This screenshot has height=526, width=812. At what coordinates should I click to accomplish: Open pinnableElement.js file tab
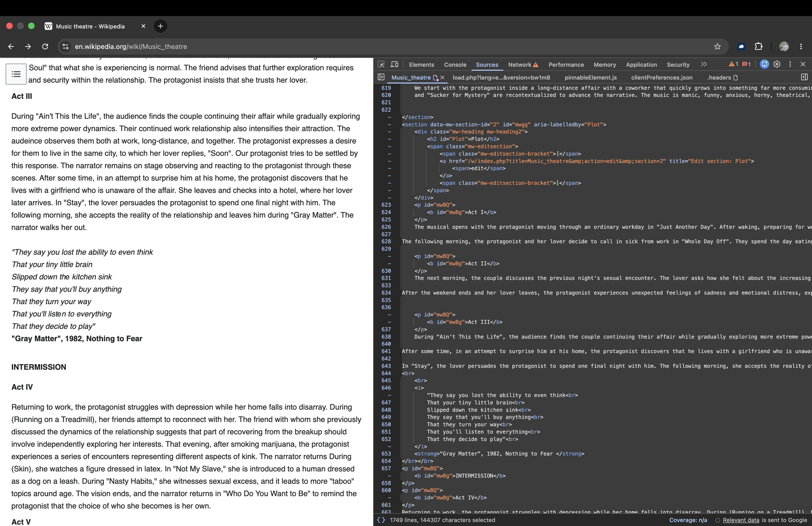point(590,77)
